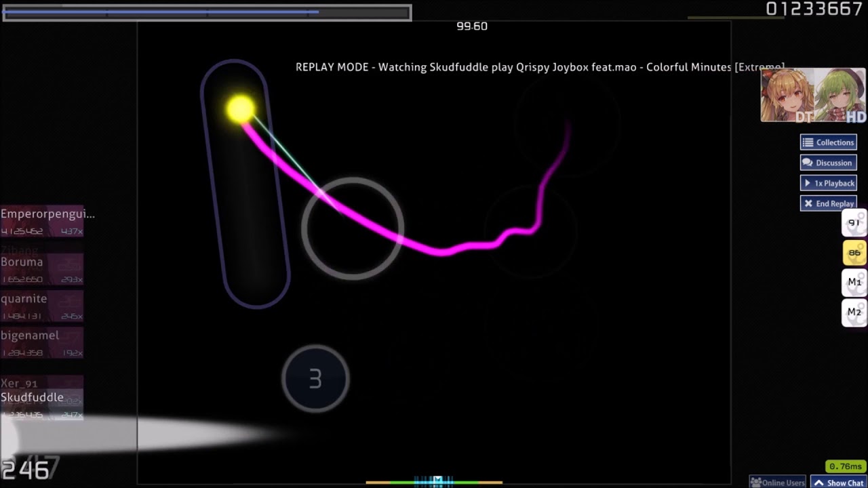
Task: Open the beatmap Discussion button
Action: tap(828, 163)
